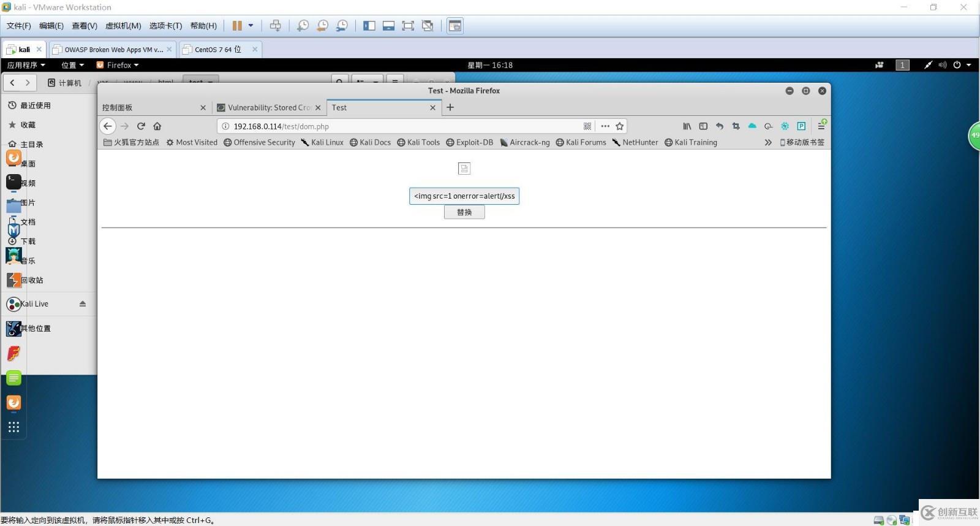Enter VMware full screen mode icon
The width and height of the screenshot is (980, 526).
coord(408,26)
